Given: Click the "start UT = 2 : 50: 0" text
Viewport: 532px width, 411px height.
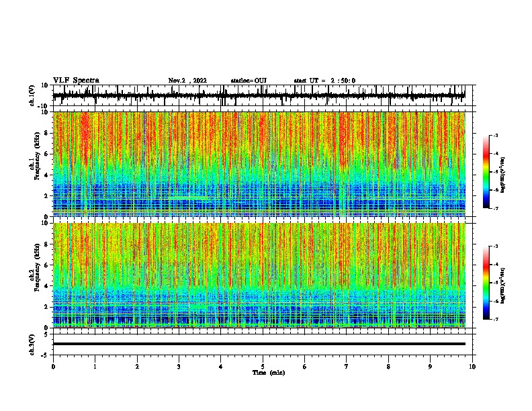Looking at the screenshot, I should [324, 81].
